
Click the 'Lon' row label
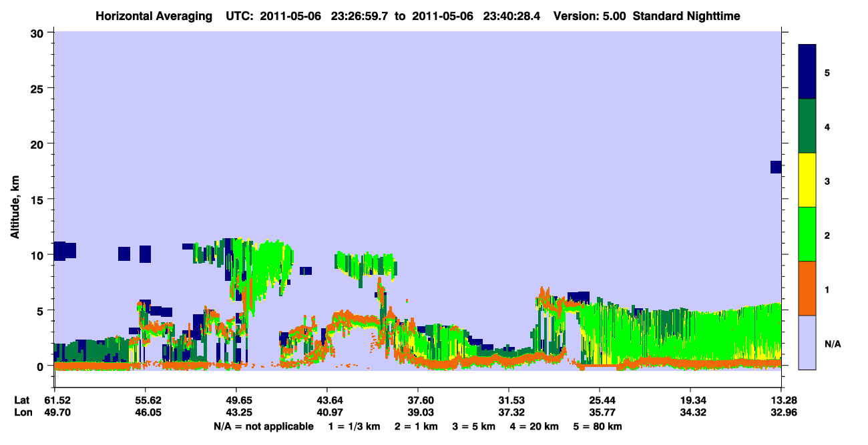22,413
